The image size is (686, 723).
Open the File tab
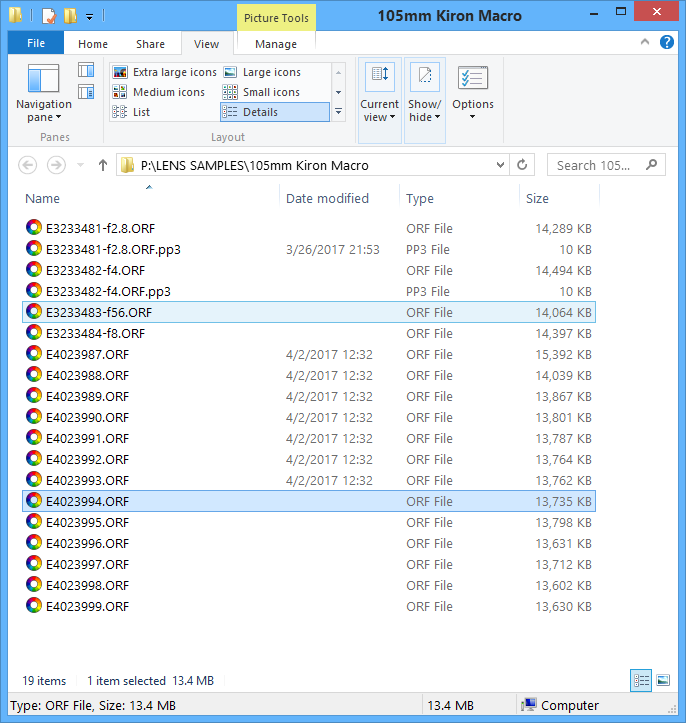point(36,43)
